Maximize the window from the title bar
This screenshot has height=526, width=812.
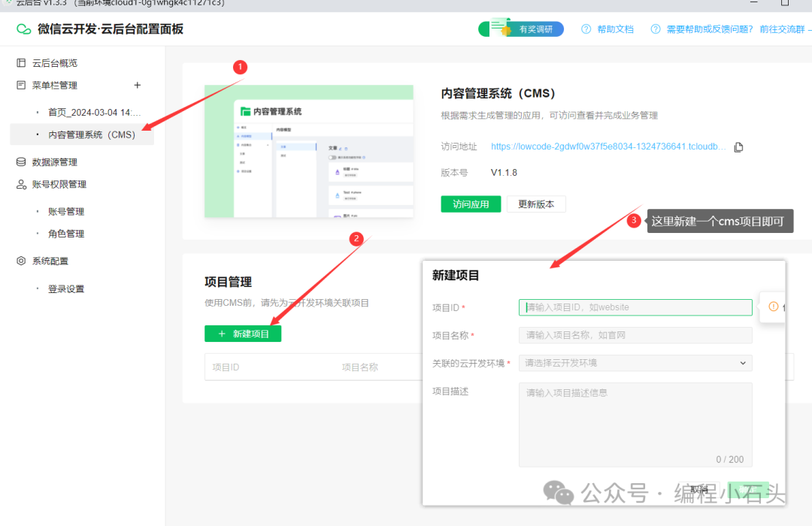click(784, 2)
